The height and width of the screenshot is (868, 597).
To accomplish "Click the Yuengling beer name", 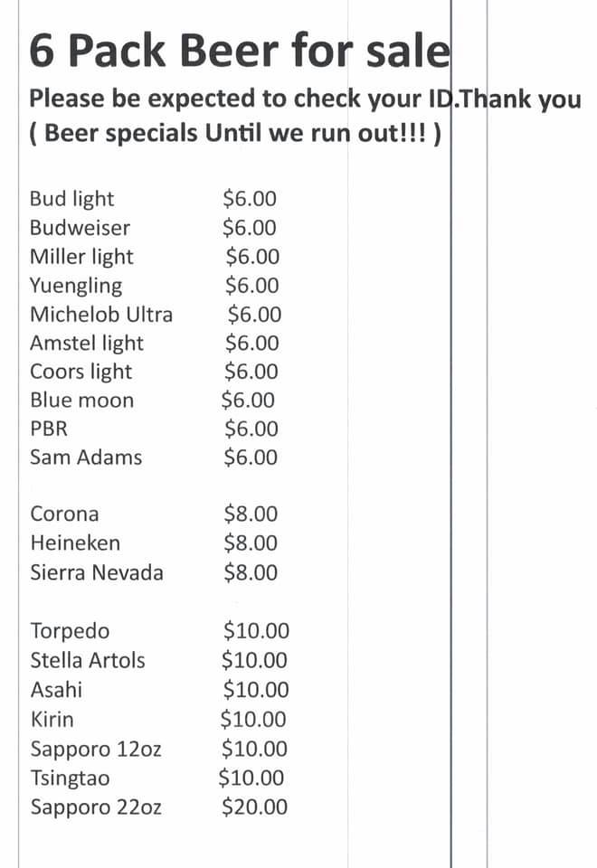I will click(x=76, y=286).
